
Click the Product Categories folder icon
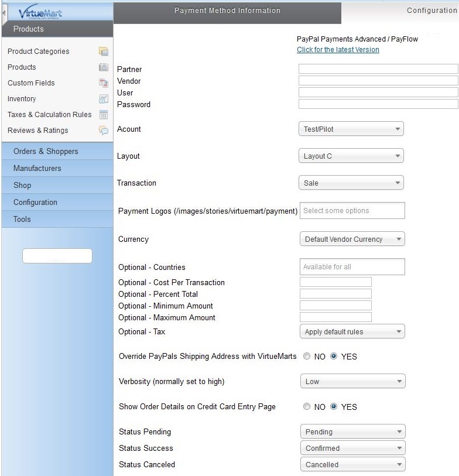[104, 52]
